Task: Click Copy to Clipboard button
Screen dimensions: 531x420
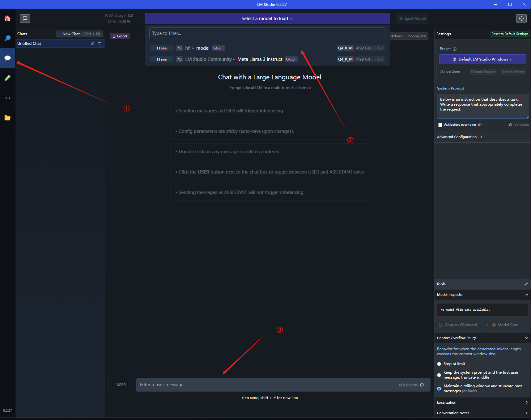Action: pyautogui.click(x=458, y=325)
